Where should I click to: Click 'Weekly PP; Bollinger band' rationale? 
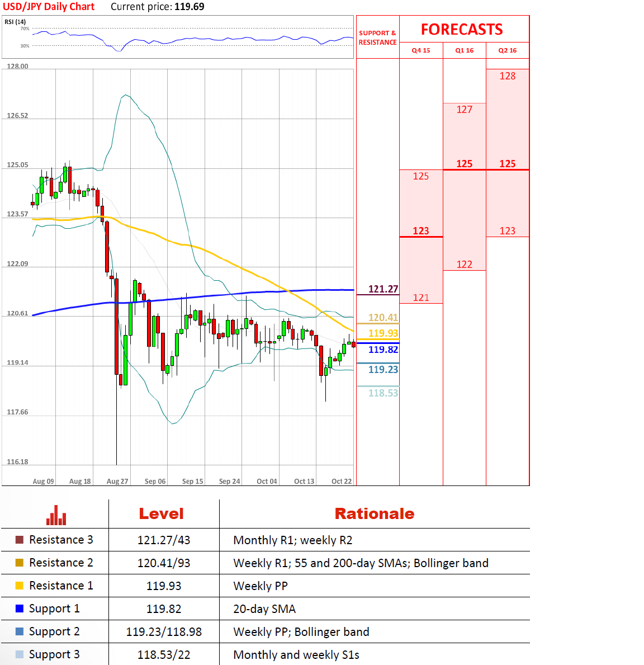coord(301,632)
